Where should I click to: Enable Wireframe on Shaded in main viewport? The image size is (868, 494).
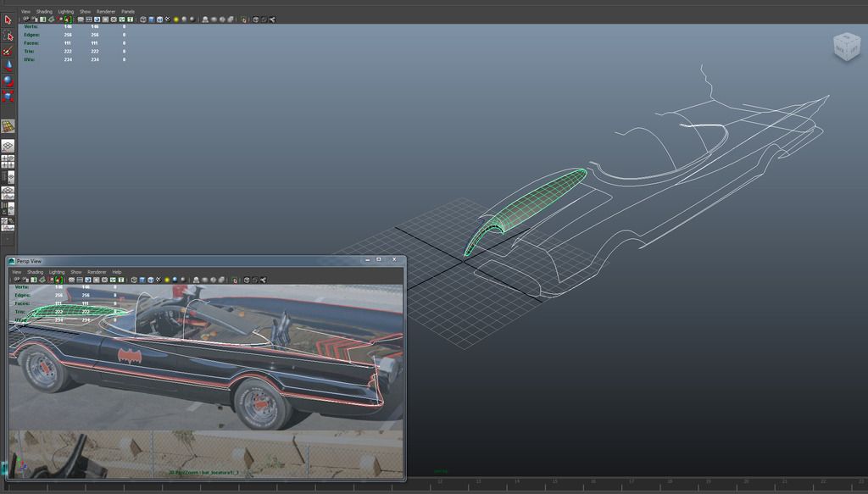(159, 19)
